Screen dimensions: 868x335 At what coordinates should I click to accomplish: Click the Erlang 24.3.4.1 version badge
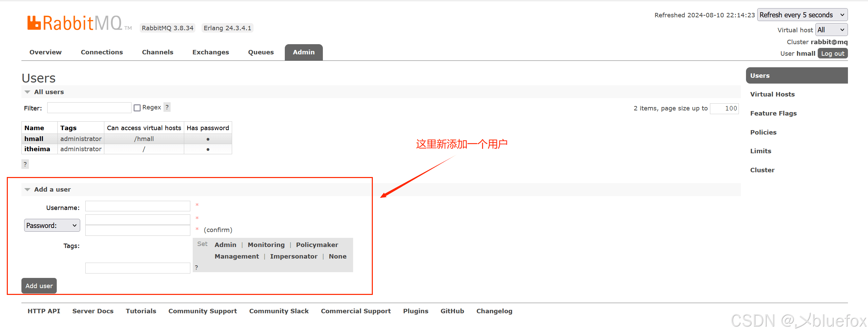(227, 28)
